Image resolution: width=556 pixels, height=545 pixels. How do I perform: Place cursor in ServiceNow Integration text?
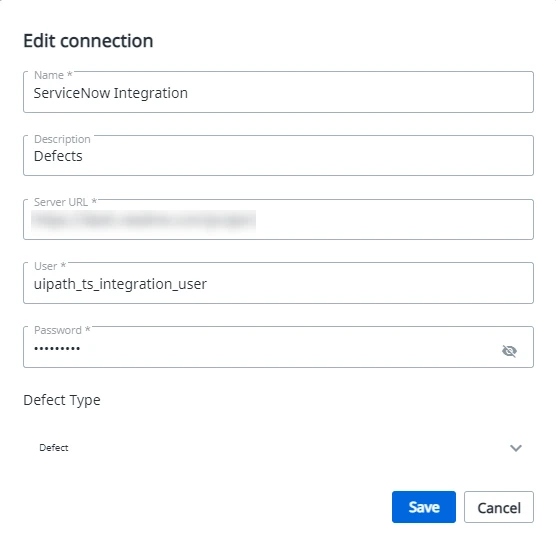[x=111, y=93]
